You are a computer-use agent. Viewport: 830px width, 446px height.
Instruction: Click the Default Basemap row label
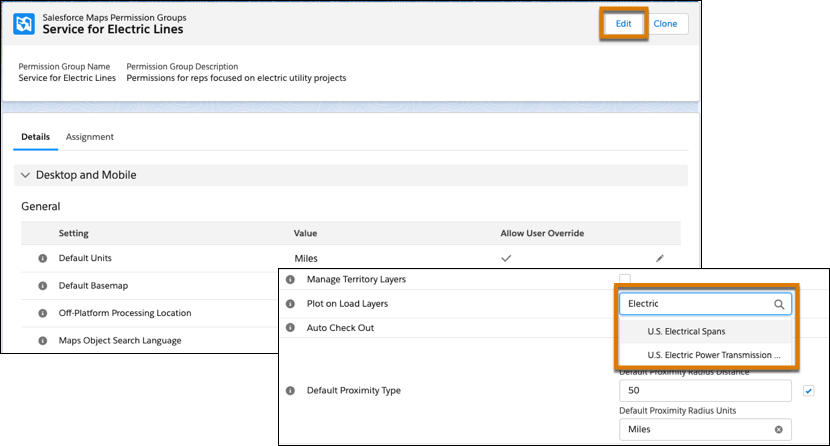[93, 286]
